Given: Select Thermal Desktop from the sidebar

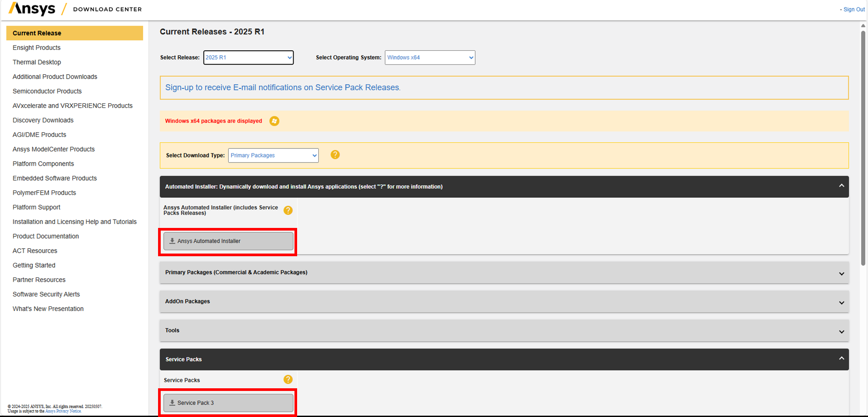Looking at the screenshot, I should click(x=37, y=62).
